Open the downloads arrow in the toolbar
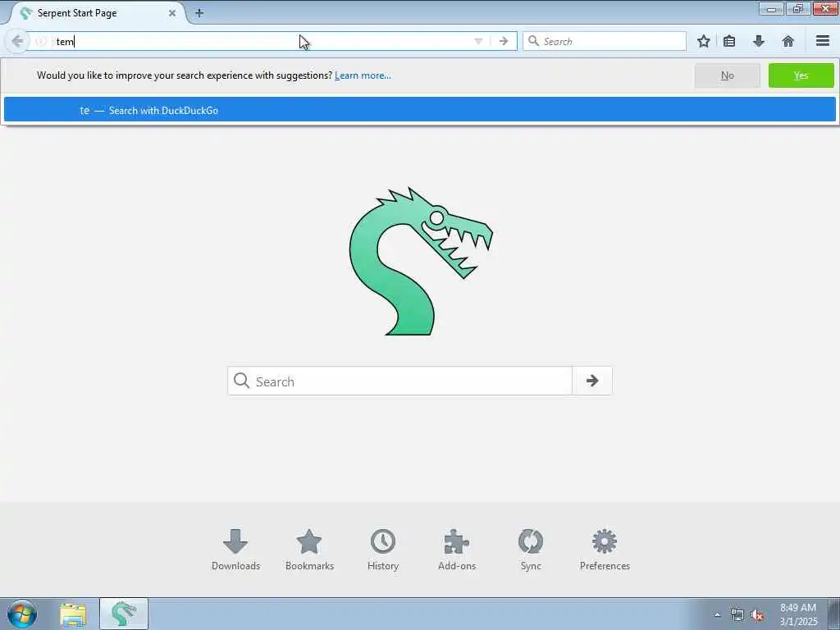Screen dimensions: 840x630 pos(759,41)
